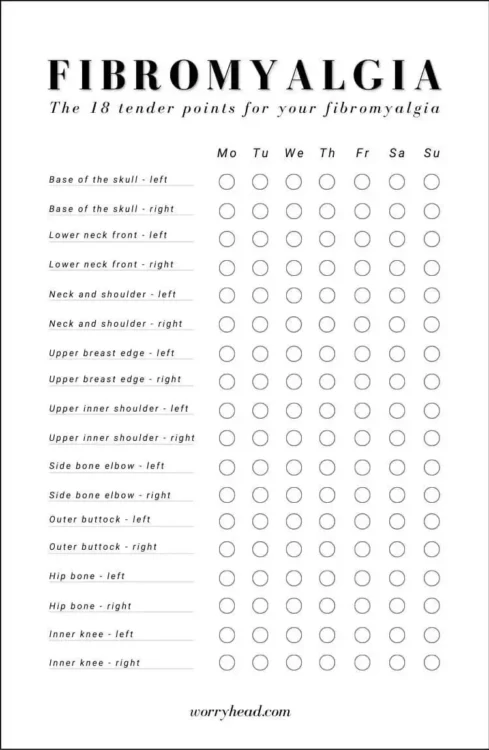The width and height of the screenshot is (489, 750).
Task: Tick Tuesday circle for Side bone elbow right
Action: click(x=260, y=495)
